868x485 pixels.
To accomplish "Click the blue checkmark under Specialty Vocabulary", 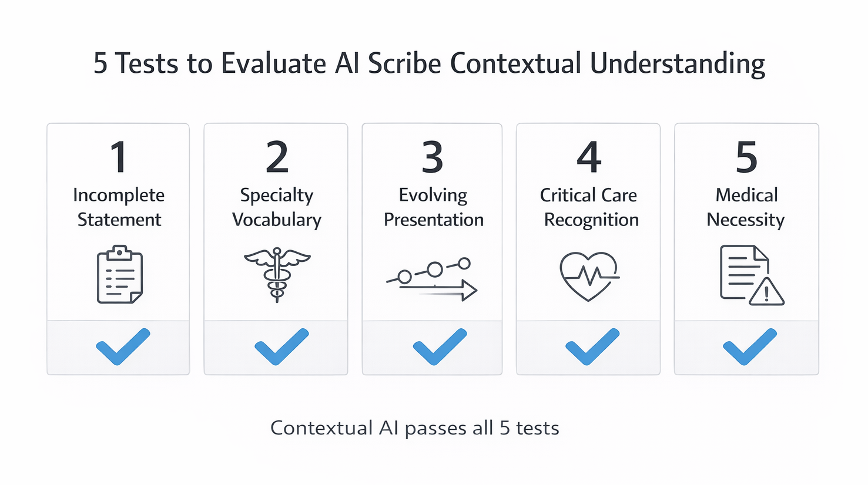I will [281, 347].
